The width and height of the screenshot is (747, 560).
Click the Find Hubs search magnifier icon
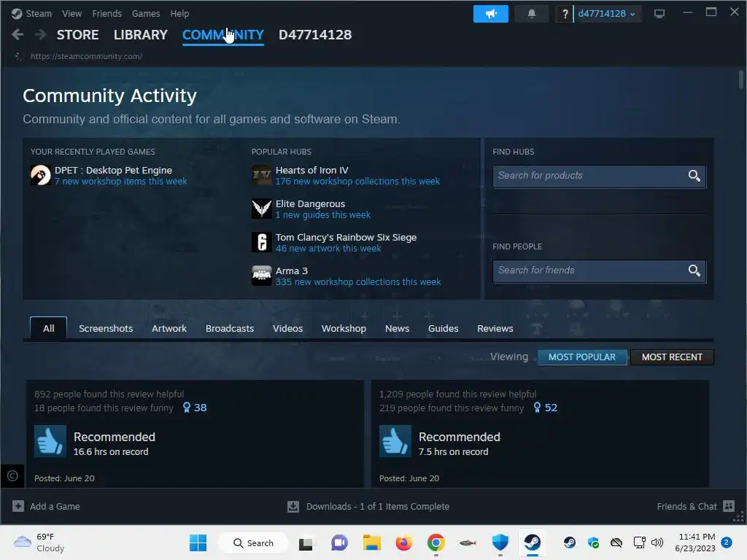[694, 176]
